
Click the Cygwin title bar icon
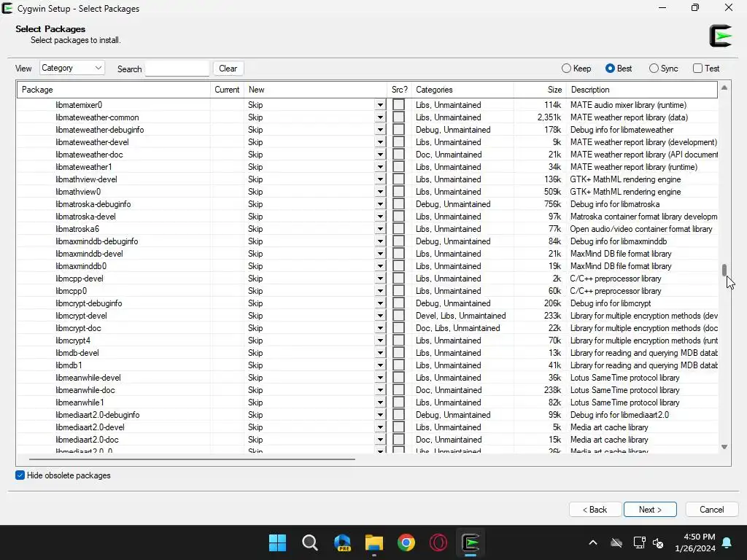click(7, 8)
